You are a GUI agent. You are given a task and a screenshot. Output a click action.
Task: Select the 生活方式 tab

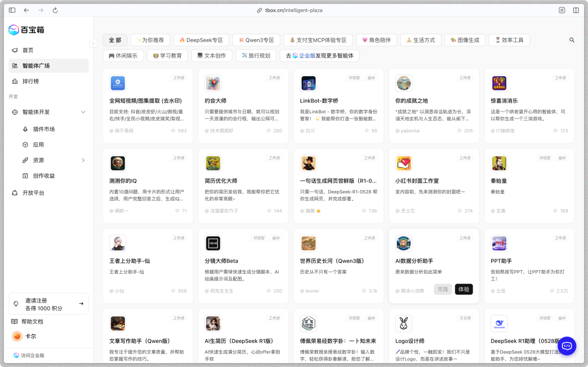point(421,40)
